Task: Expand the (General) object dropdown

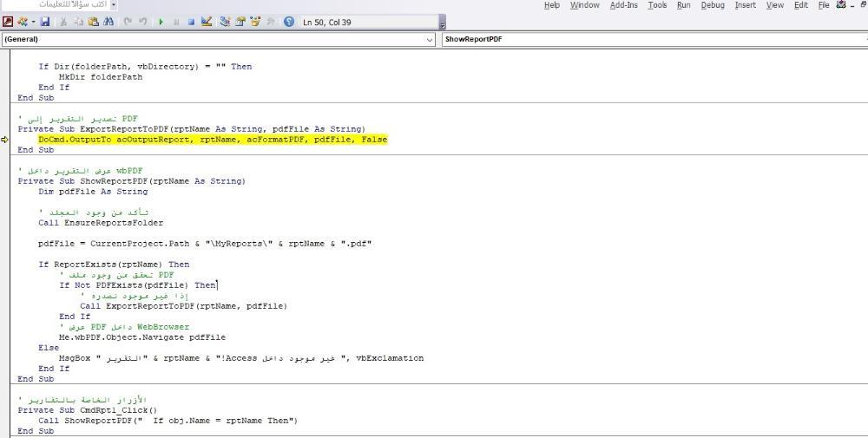Action: point(430,39)
